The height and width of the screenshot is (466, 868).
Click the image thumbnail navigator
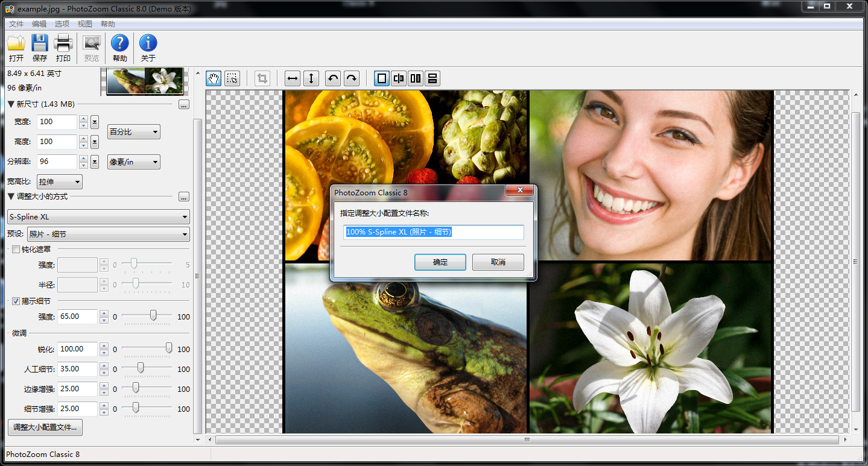tap(145, 81)
